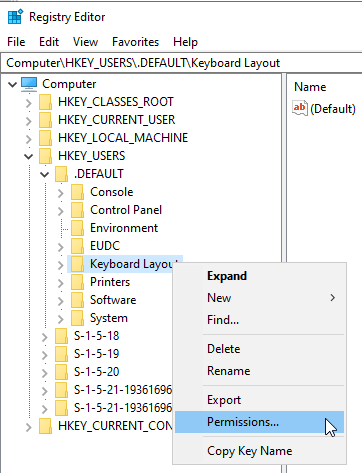Viewport: 362px width, 473px height.
Task: Select the Printers key label
Action: [110, 282]
